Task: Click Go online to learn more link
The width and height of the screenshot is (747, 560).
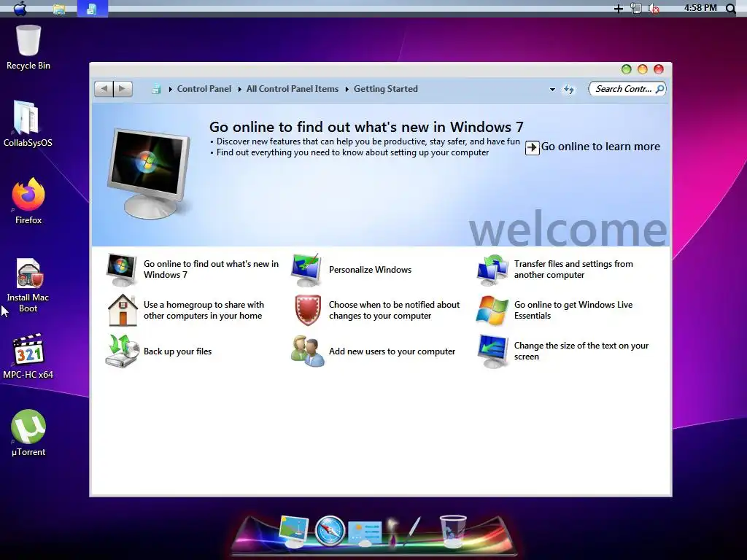Action: click(600, 147)
